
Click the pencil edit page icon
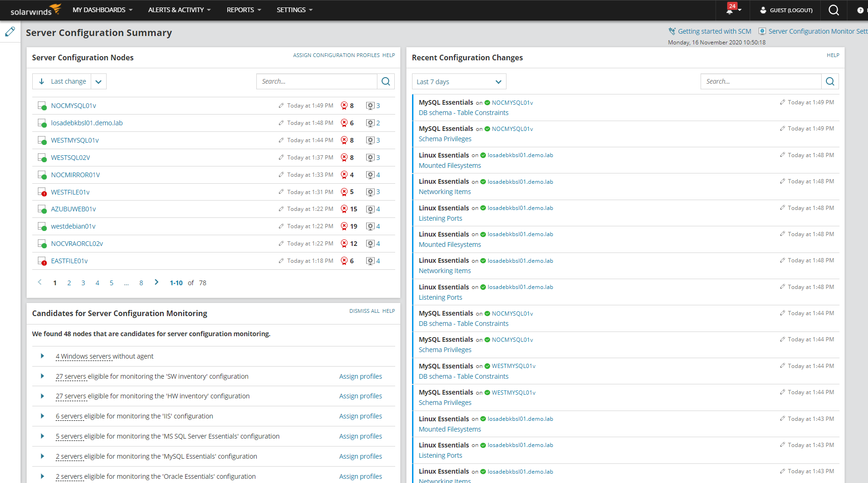10,32
